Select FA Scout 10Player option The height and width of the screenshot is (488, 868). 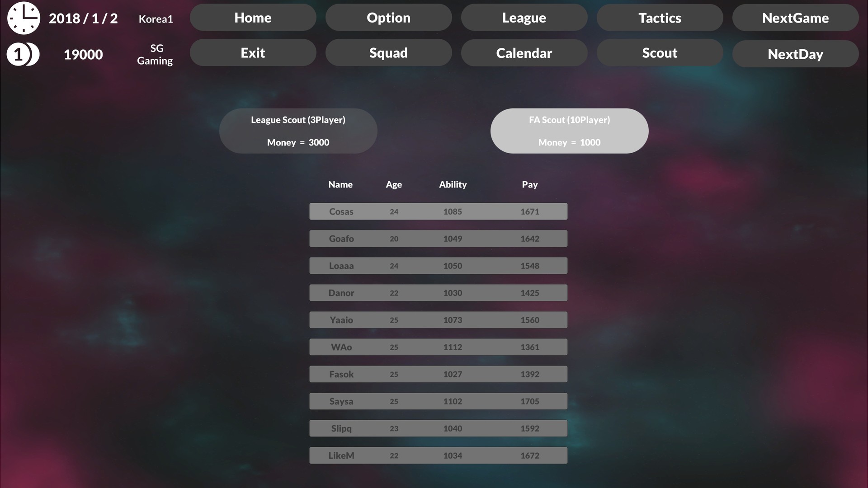pyautogui.click(x=569, y=131)
